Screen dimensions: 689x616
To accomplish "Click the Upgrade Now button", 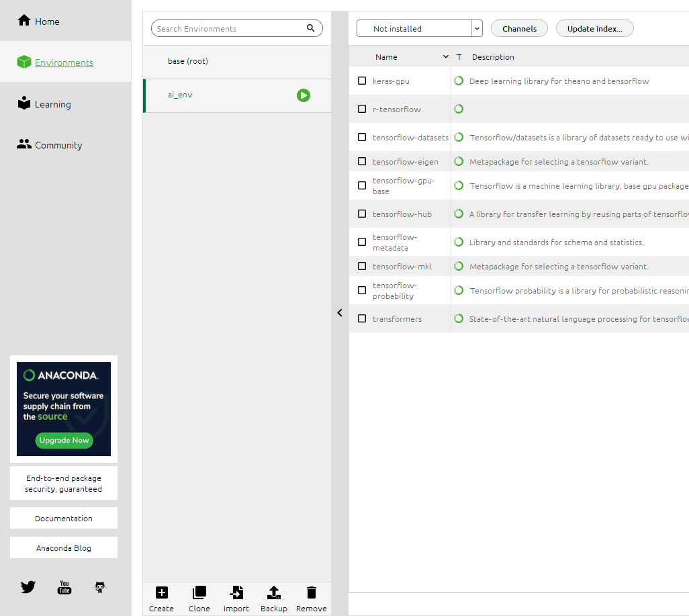I will point(64,440).
